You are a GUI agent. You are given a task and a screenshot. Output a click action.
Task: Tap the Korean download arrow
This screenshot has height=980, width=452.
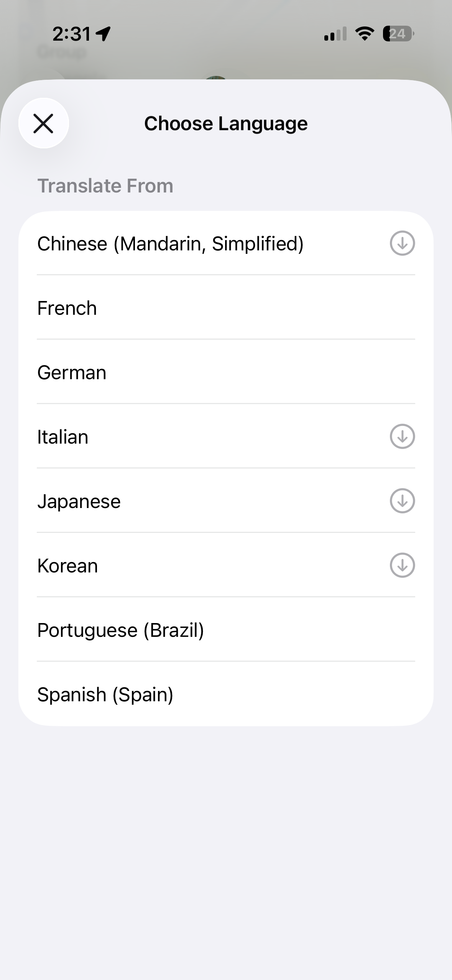[402, 565]
